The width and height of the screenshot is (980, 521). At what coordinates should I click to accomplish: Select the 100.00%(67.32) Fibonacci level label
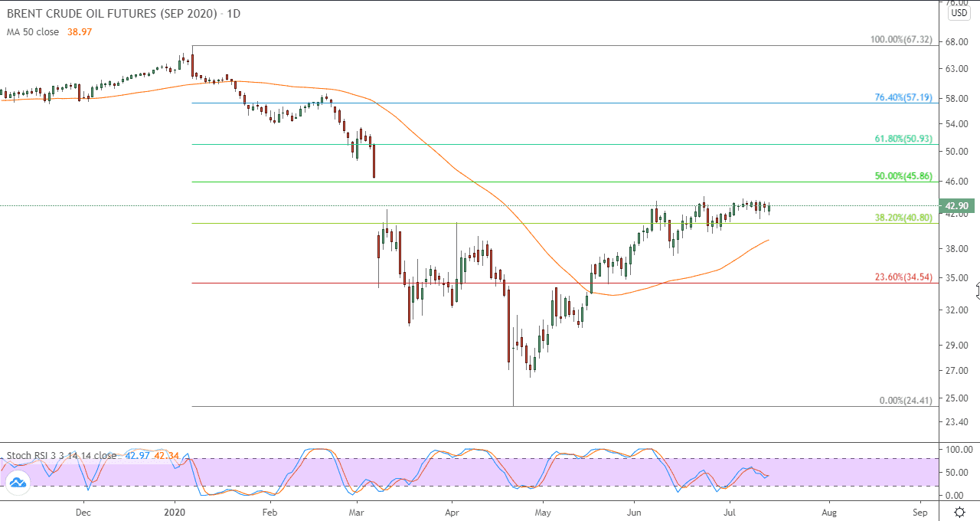[x=901, y=39]
